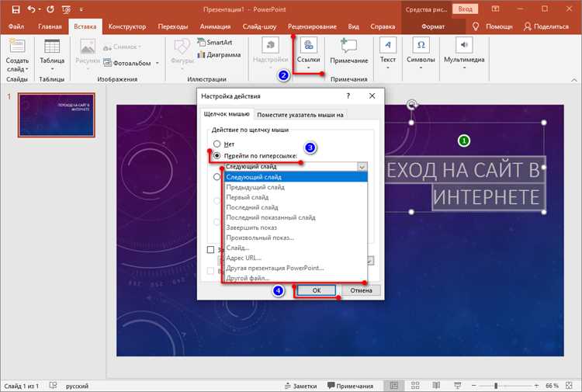The image size is (582, 392).
Task: Switch to Поместите указатель мыши на tab
Action: (300, 115)
